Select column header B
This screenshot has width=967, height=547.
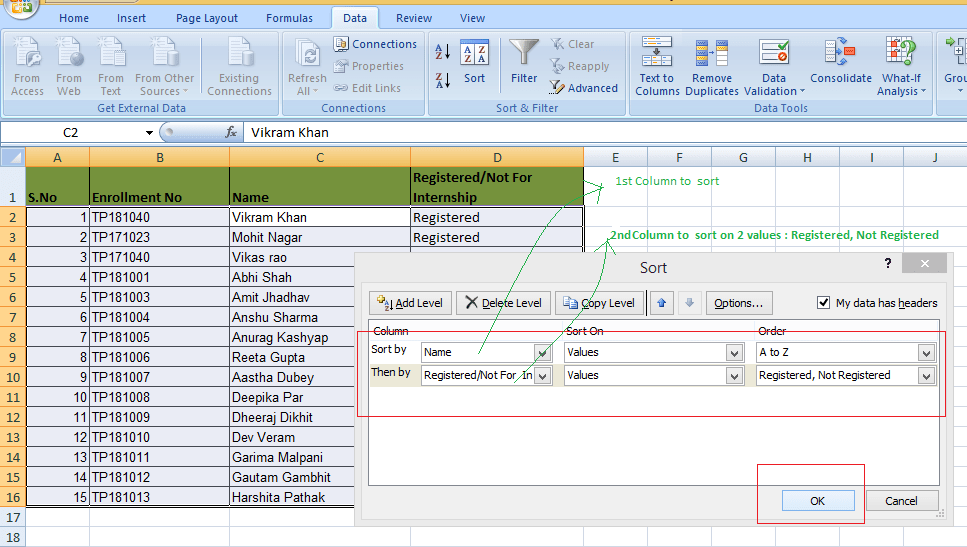(160, 157)
